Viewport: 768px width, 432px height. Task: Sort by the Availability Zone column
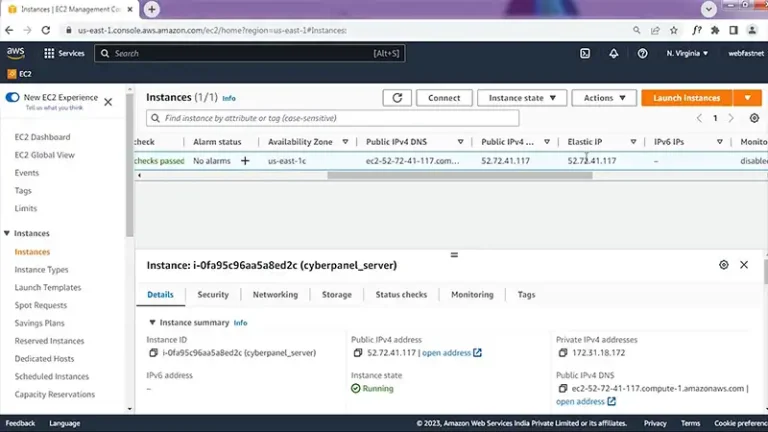(345, 142)
